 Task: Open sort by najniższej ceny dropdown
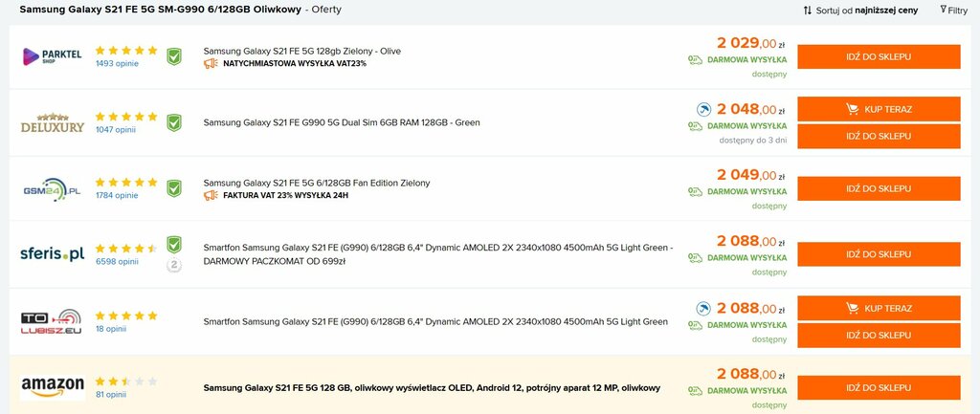coord(867,11)
